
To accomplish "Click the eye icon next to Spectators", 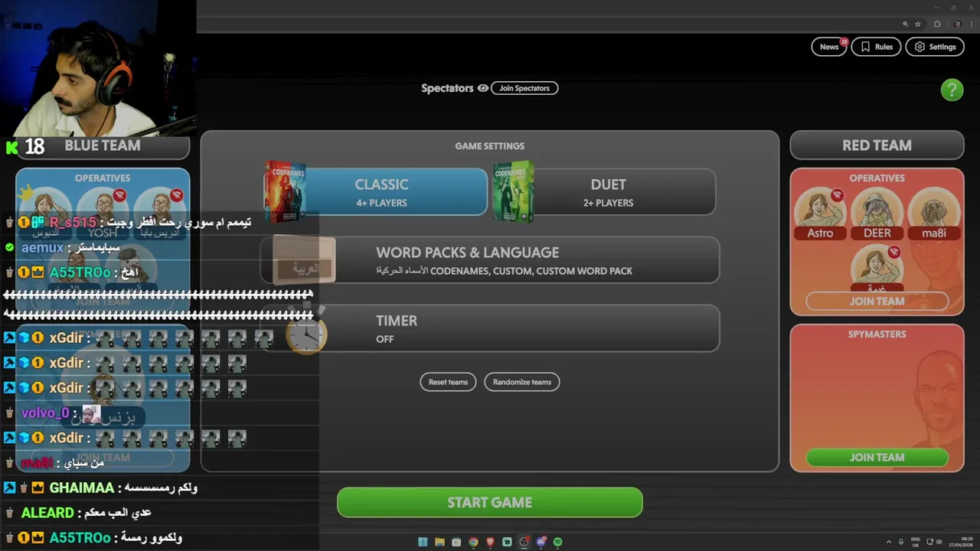I will tap(483, 88).
